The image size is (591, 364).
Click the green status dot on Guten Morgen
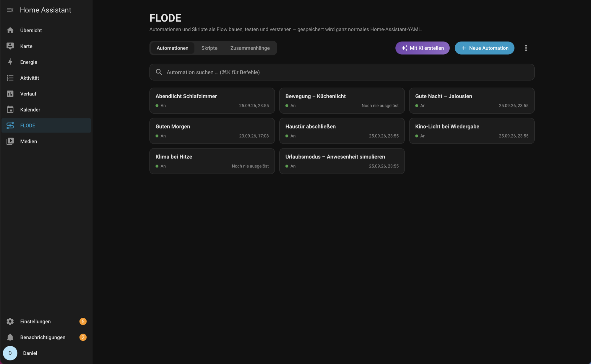pos(157,136)
